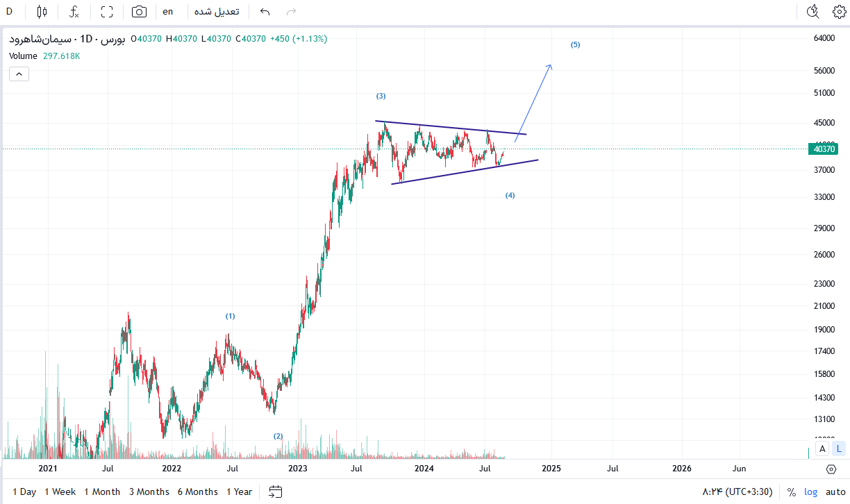Click the 2026 label on the time axis
The width and height of the screenshot is (850, 504).
tap(682, 469)
